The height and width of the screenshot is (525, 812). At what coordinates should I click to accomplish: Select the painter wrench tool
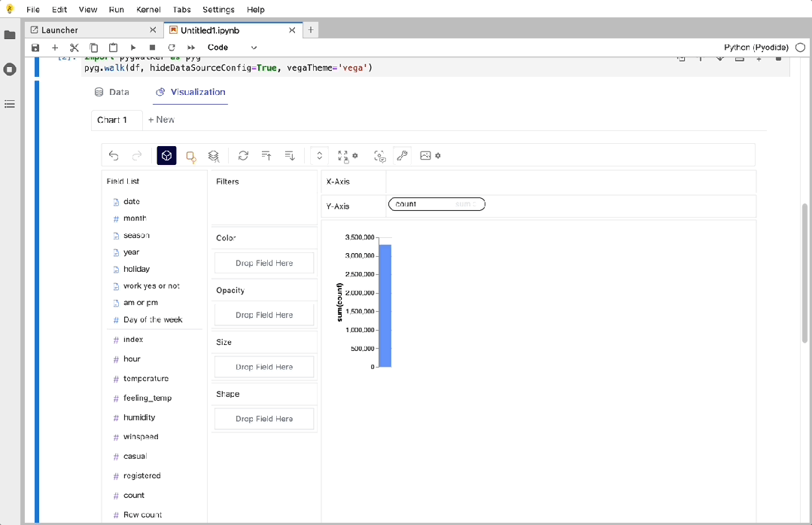(x=401, y=155)
